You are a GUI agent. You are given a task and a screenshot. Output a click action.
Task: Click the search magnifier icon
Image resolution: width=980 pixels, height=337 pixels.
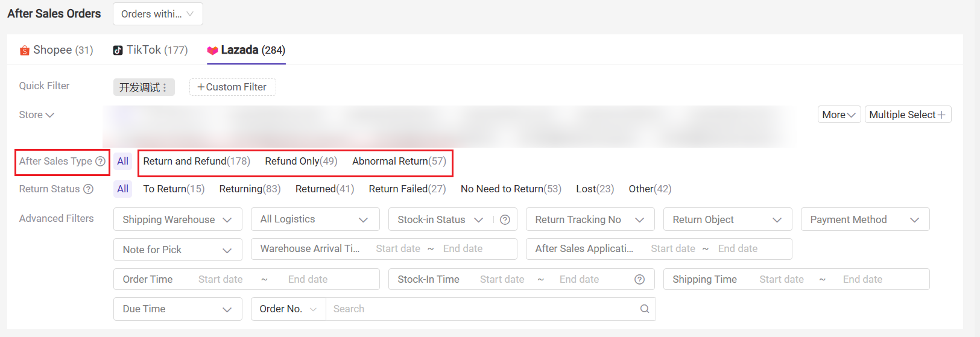pos(645,309)
